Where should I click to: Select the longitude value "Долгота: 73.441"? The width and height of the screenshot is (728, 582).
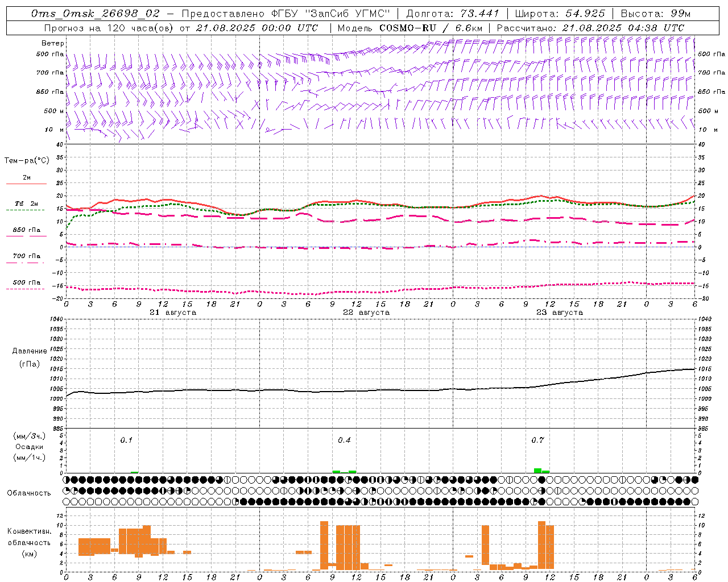(453, 14)
